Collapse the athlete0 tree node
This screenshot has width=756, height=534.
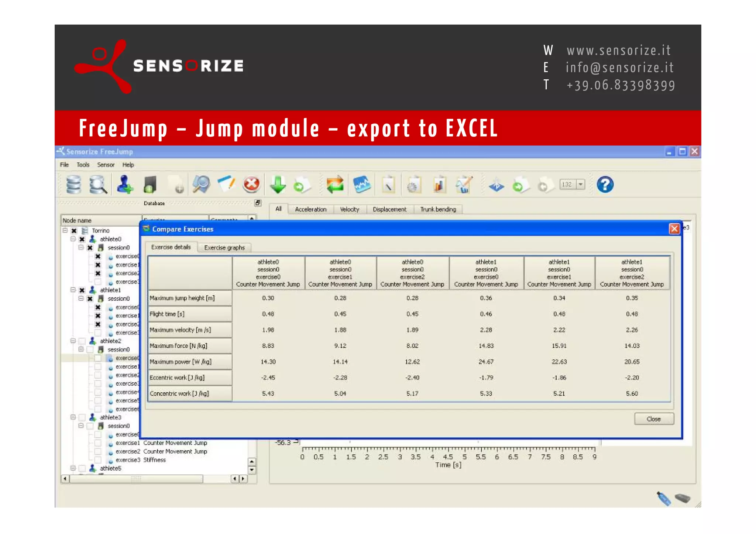coord(73,239)
